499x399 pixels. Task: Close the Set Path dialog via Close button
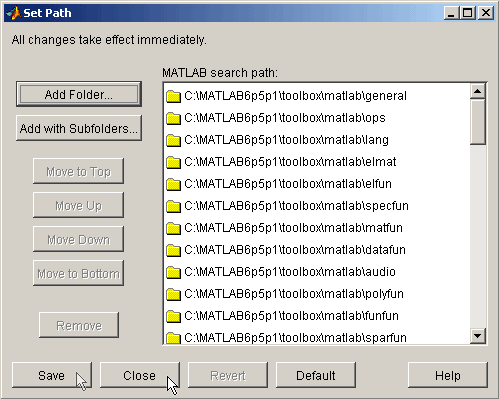pyautogui.click(x=140, y=375)
